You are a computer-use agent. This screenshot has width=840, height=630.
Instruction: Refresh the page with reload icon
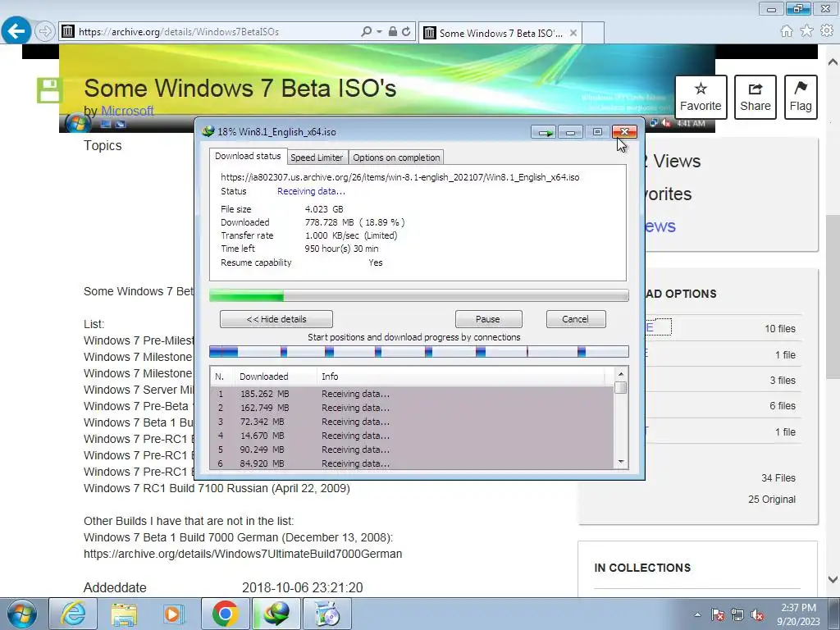click(406, 32)
